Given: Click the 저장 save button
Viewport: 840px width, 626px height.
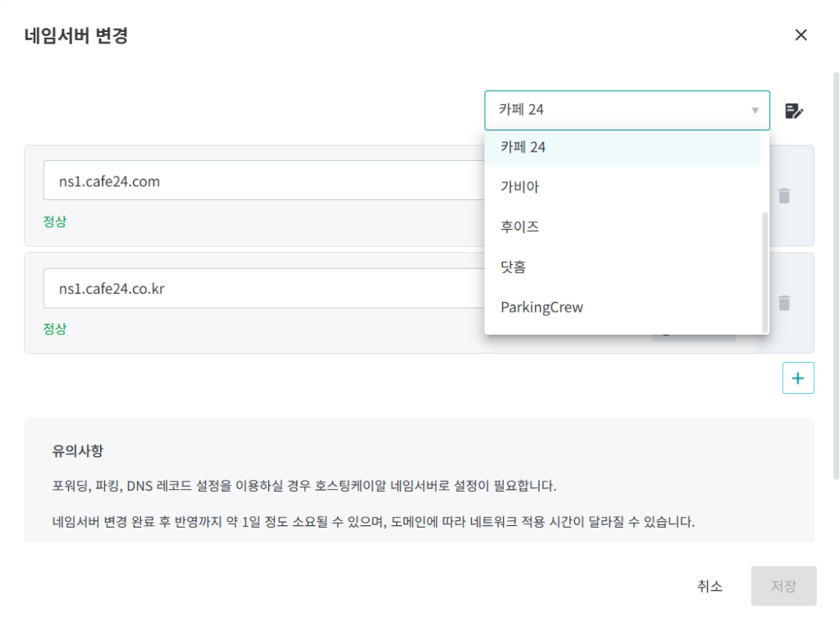Looking at the screenshot, I should coord(783,586).
